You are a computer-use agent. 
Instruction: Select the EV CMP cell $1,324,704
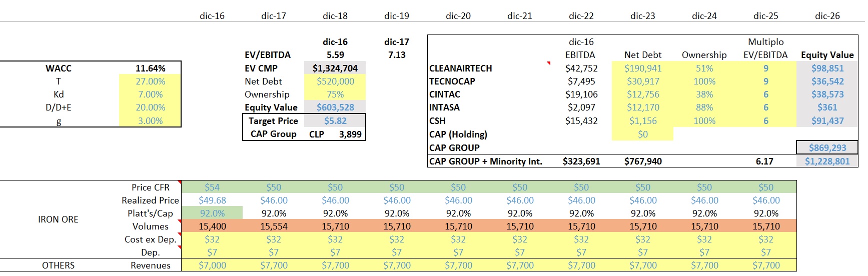click(x=335, y=68)
